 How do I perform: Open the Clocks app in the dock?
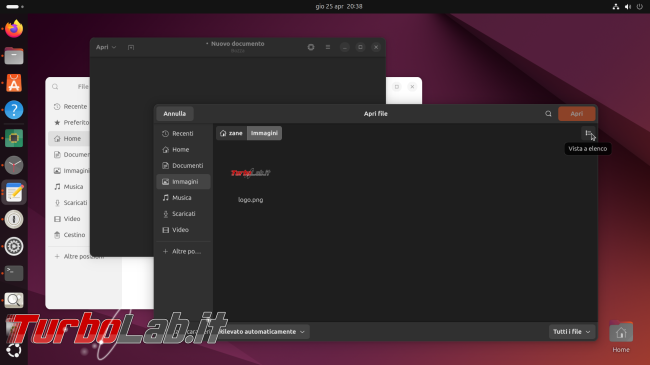[14, 165]
